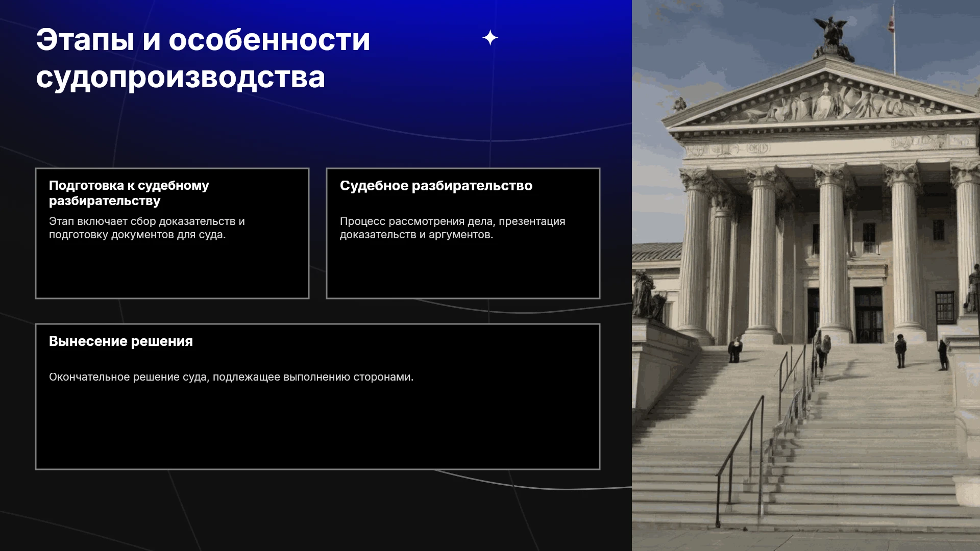Image resolution: width=980 pixels, height=551 pixels.
Task: Click the 'Подготовка к судебному разбирательству' heading
Action: pos(129,193)
